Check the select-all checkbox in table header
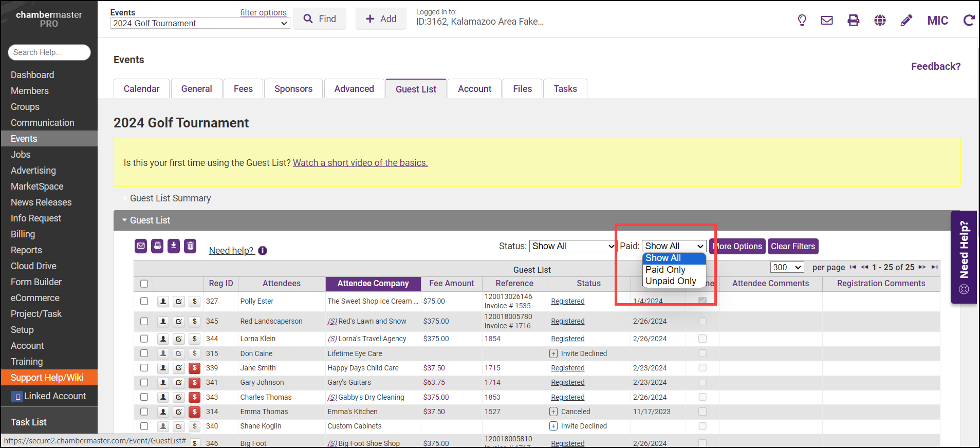 [144, 284]
